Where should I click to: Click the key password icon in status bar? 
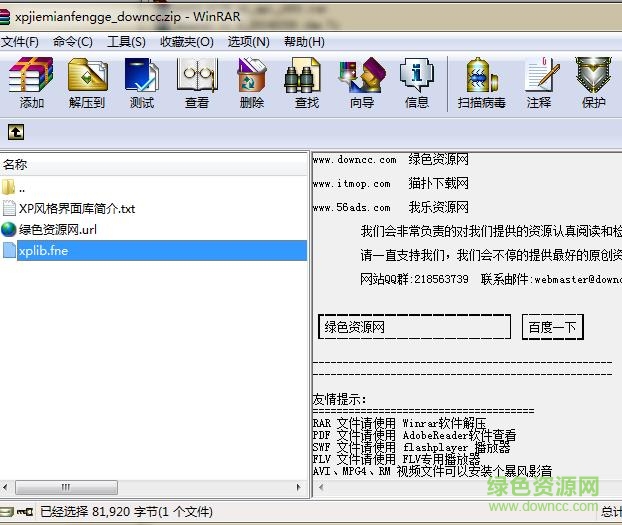[x=25, y=512]
